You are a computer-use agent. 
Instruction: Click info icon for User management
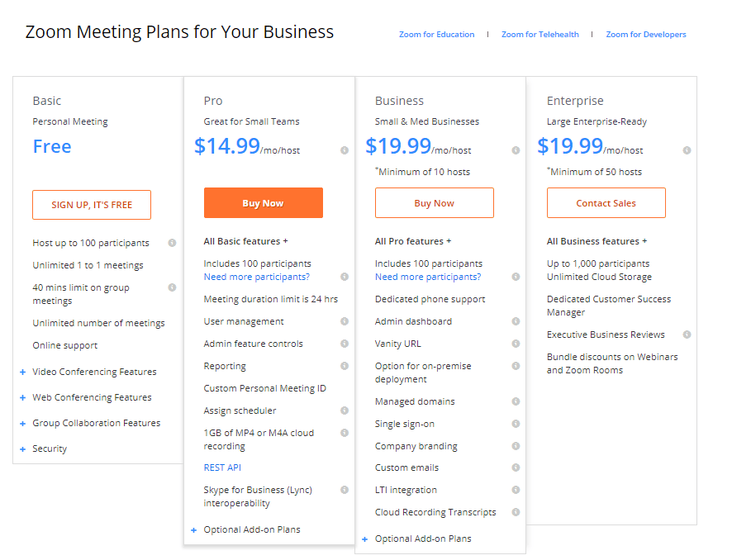[345, 321]
